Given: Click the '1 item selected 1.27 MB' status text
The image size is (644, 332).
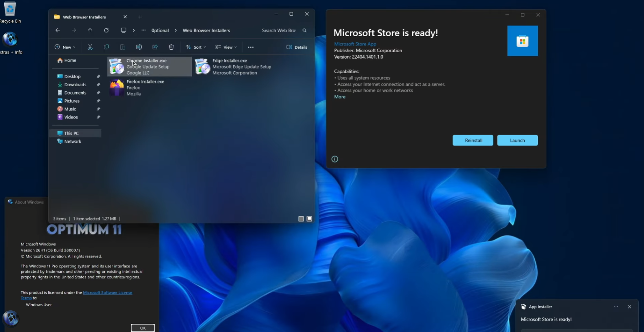Looking at the screenshot, I should click(x=94, y=219).
